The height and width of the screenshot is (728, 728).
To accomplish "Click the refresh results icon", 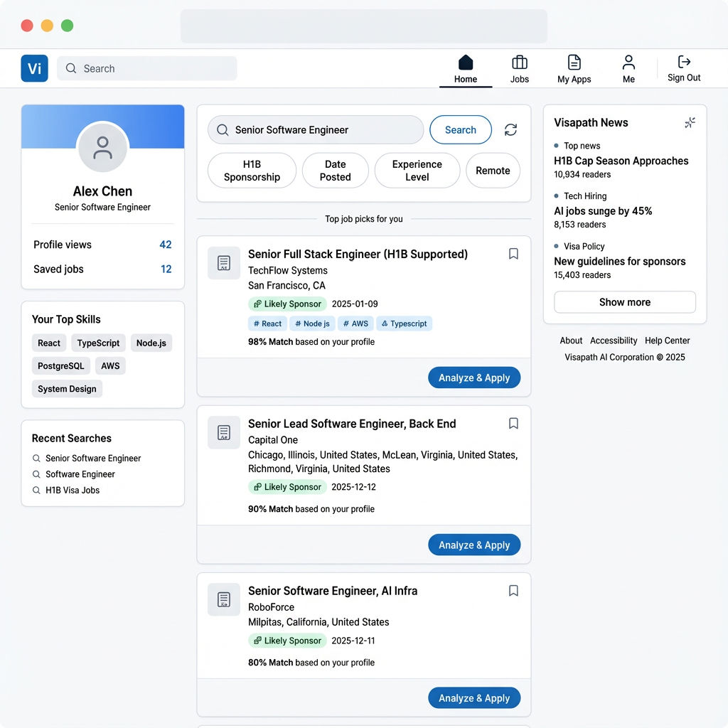I will [x=510, y=130].
